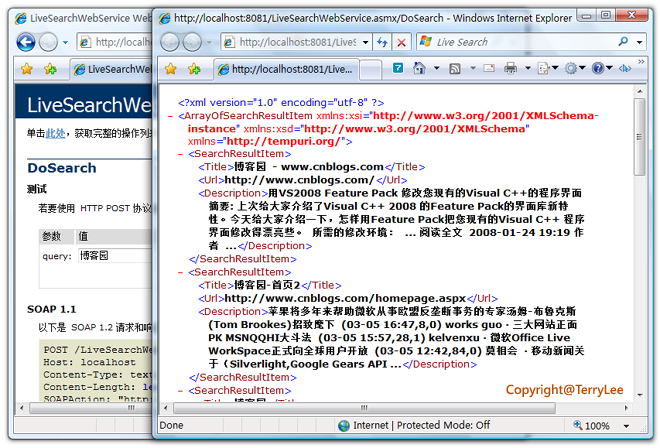The height and width of the screenshot is (448, 660).
Task: Click vertical scrollbar up arrow in front window
Action: click(x=639, y=91)
